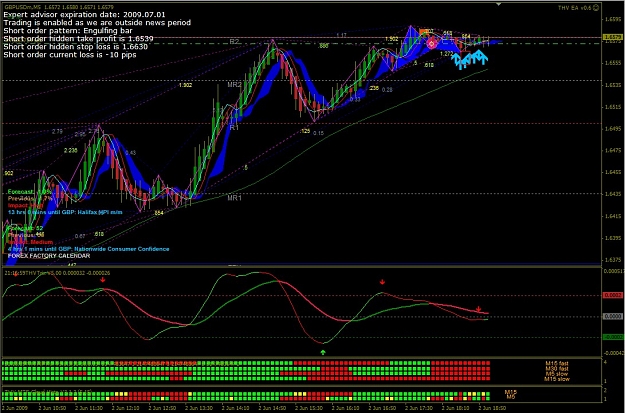Click the .886 ratio label near R2

coord(323,46)
